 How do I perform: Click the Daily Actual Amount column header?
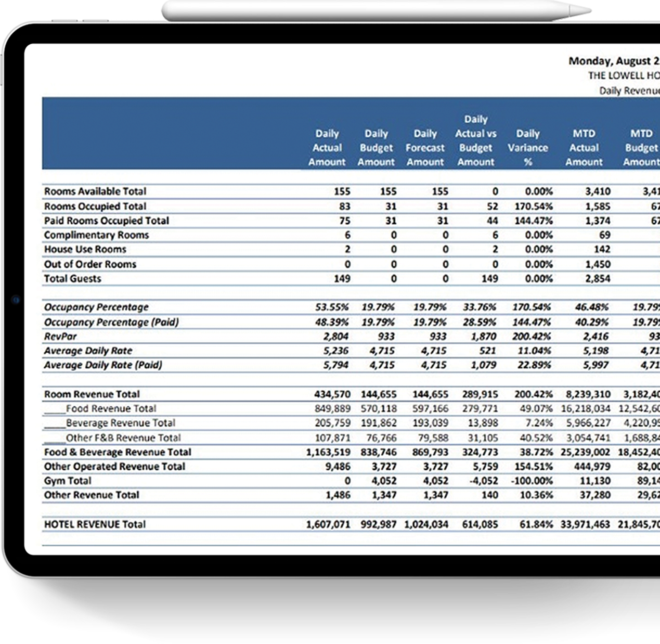tap(327, 148)
